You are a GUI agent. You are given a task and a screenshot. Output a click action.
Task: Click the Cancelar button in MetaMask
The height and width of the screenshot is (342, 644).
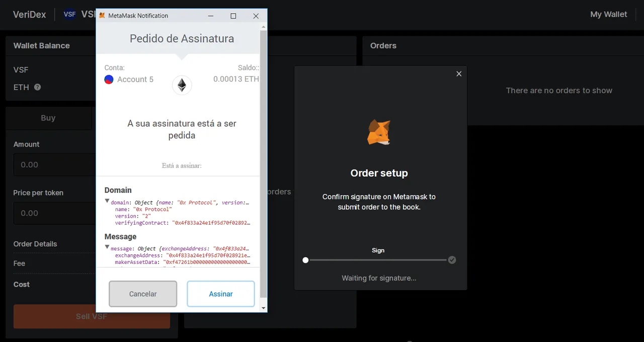(143, 294)
